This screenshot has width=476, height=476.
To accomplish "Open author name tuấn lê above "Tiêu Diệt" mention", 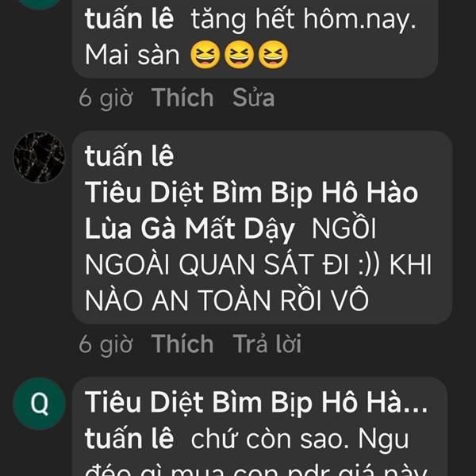I will (x=129, y=156).
